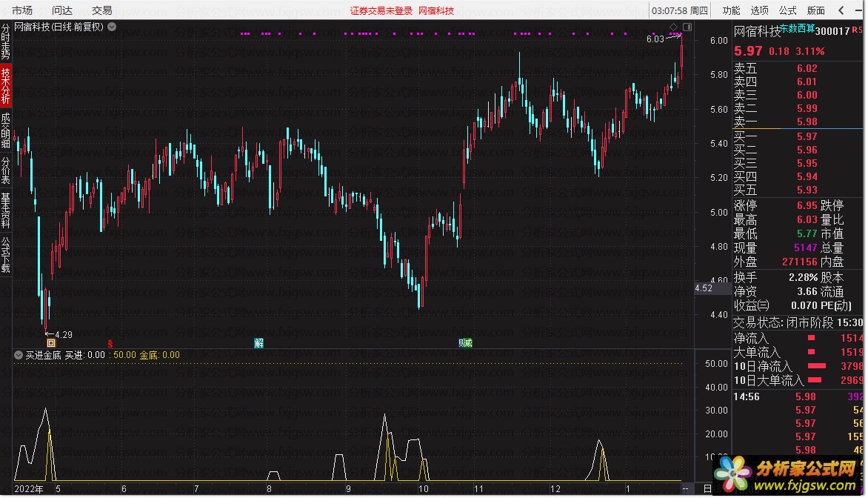Click the 东数西算 concept tag
868x498 pixels.
[797, 28]
